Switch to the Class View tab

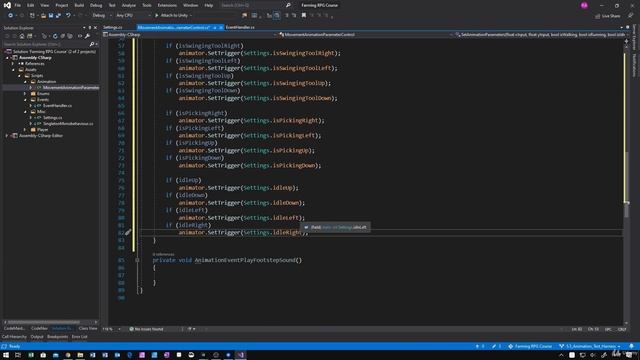coord(88,328)
